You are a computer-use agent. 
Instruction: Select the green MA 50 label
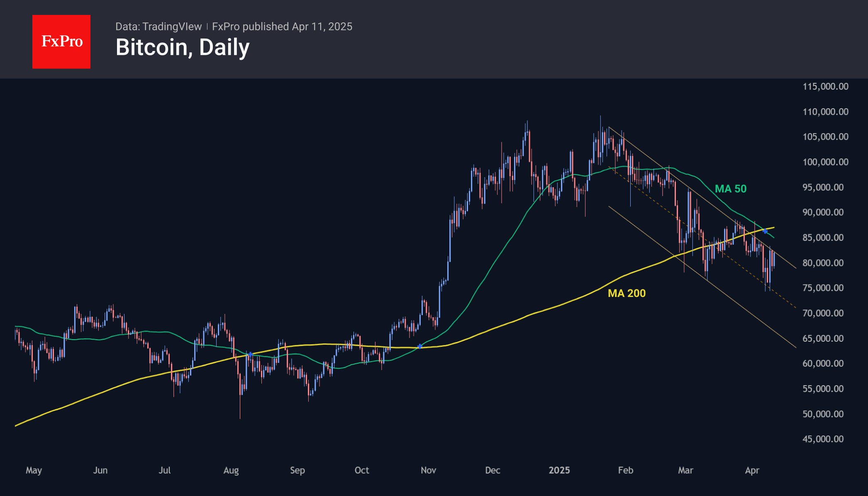[x=730, y=189]
